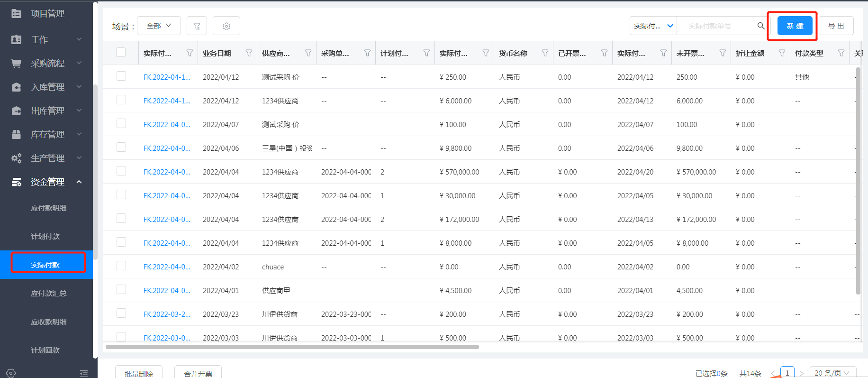868x378 pixels.
Task: Open the 20 条/页 page size dropdown
Action: (832, 373)
